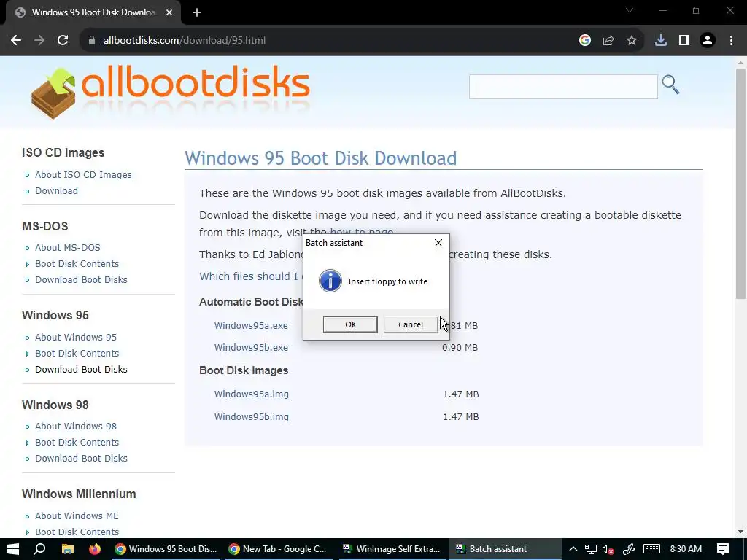The image size is (747, 560).
Task: Open About Windows 95 link
Action: (x=76, y=337)
